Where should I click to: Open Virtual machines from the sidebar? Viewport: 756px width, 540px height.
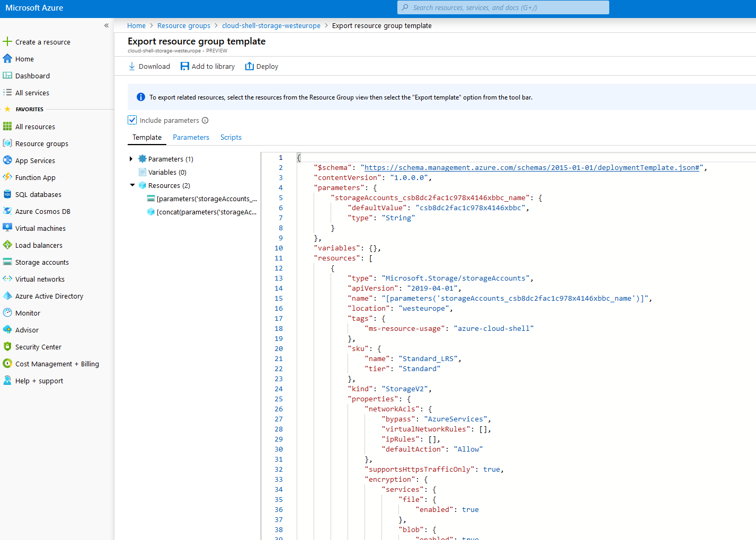[40, 228]
